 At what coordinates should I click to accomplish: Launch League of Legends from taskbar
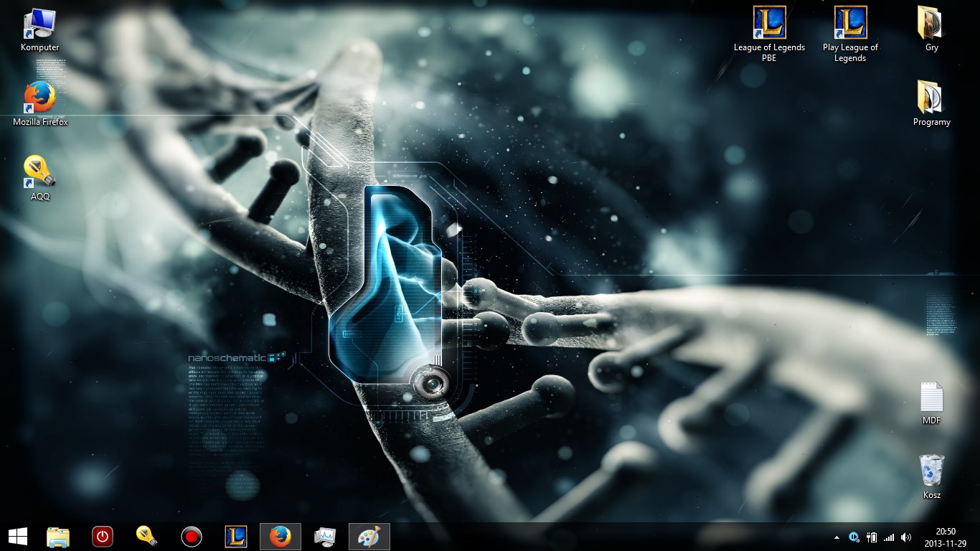click(x=236, y=537)
